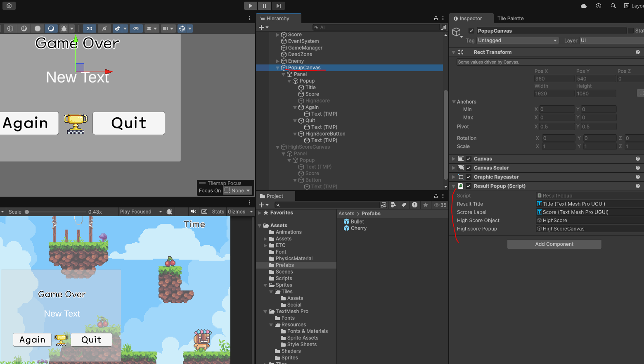Click the Stats button in Game view
Viewport: 644px width, 364px height.
point(218,212)
